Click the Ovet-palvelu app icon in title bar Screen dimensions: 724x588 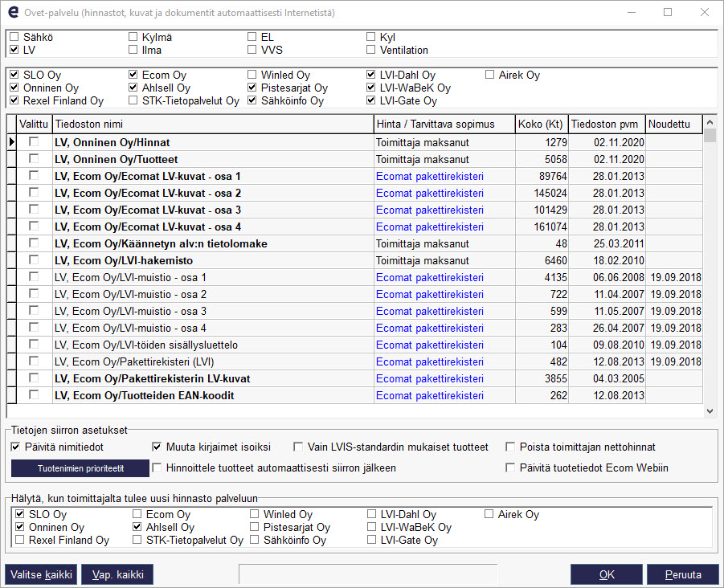(14, 12)
